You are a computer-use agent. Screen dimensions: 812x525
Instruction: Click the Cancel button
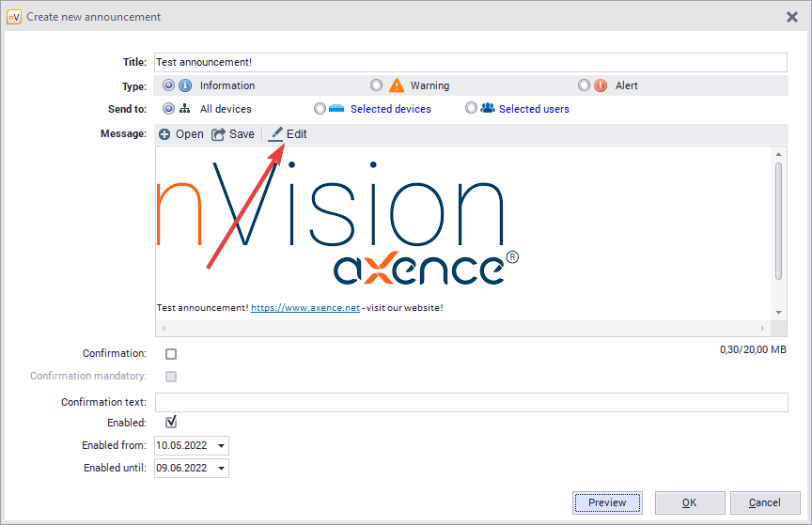point(765,502)
